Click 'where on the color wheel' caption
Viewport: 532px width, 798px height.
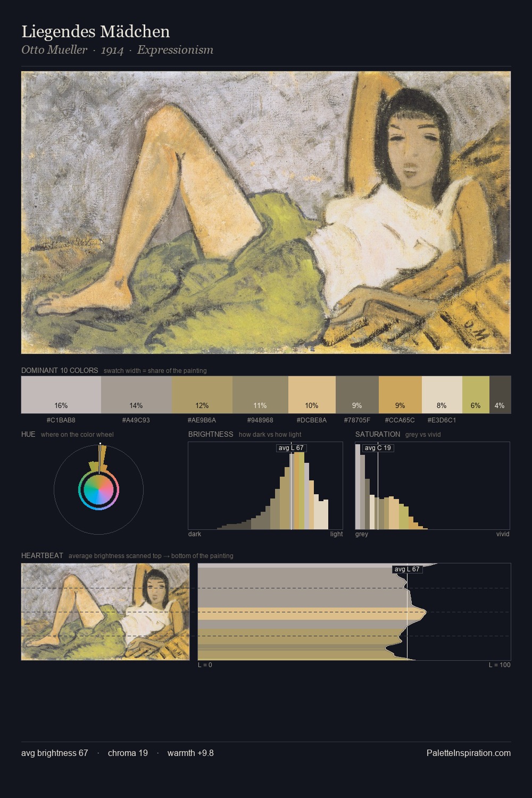(x=77, y=435)
